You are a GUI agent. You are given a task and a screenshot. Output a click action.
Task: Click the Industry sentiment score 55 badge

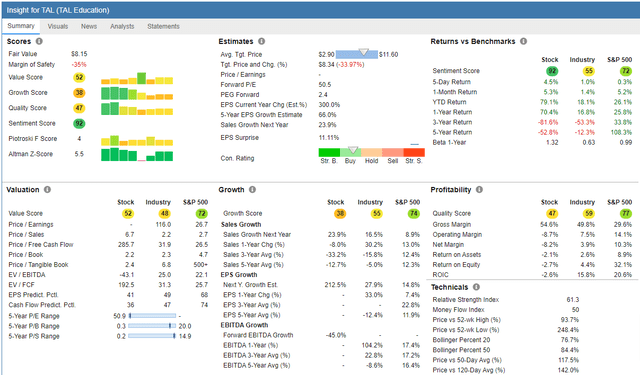coord(589,71)
